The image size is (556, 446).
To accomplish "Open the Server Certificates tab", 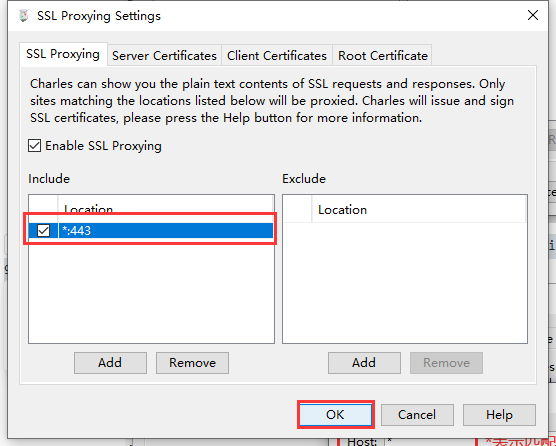I will click(164, 56).
